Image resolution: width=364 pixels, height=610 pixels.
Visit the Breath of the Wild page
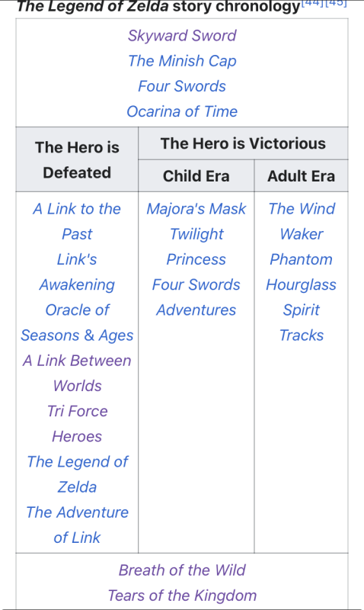(x=182, y=570)
